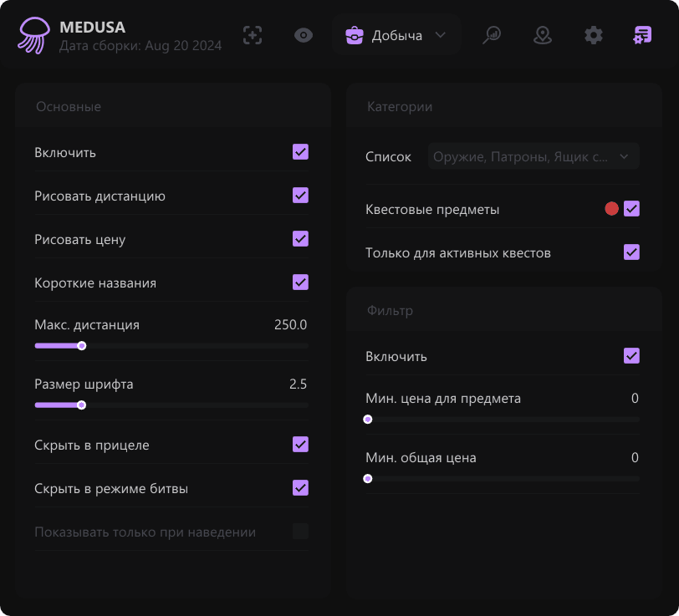Image resolution: width=679 pixels, height=616 pixels.
Task: Toggle Скрыть в прицеле checkbox
Action: pyautogui.click(x=300, y=445)
